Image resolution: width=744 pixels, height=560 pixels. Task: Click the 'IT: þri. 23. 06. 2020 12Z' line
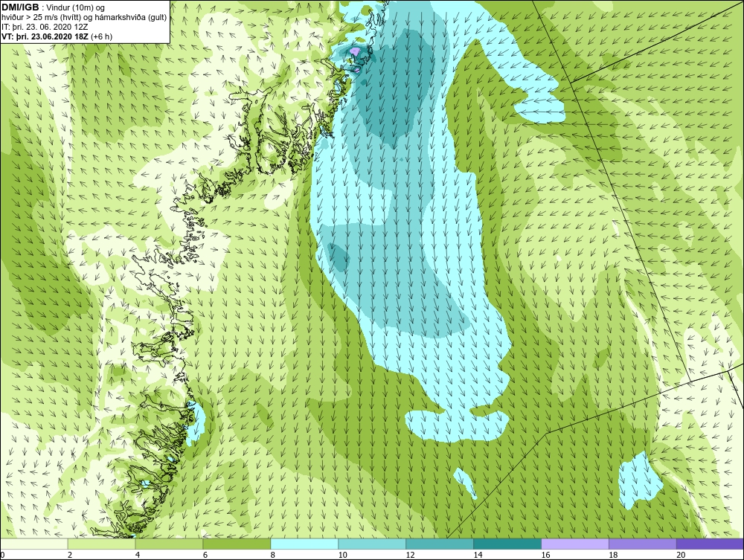45,27
